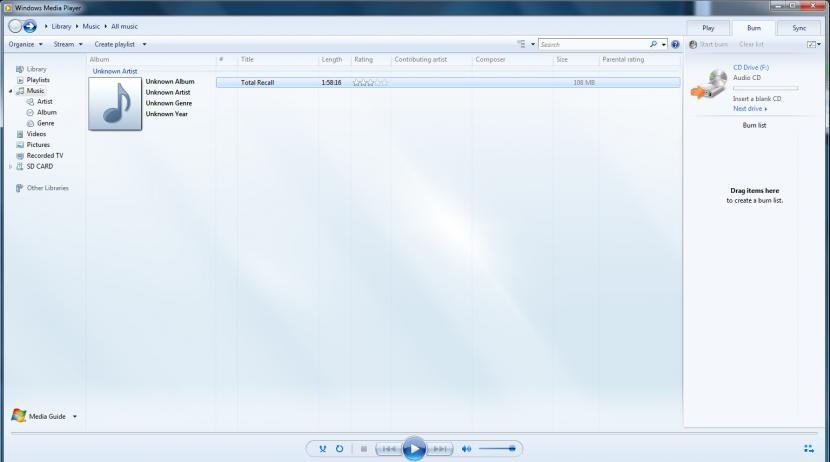This screenshot has height=462, width=830.
Task: Click Library in the breadcrumb
Action: [x=61, y=26]
